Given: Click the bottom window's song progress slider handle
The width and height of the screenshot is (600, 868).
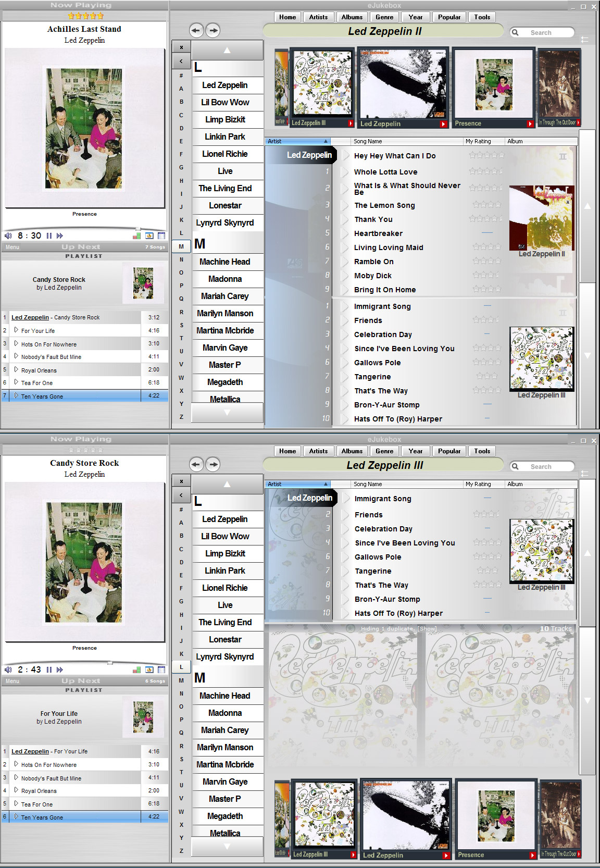Looking at the screenshot, I should [110, 663].
